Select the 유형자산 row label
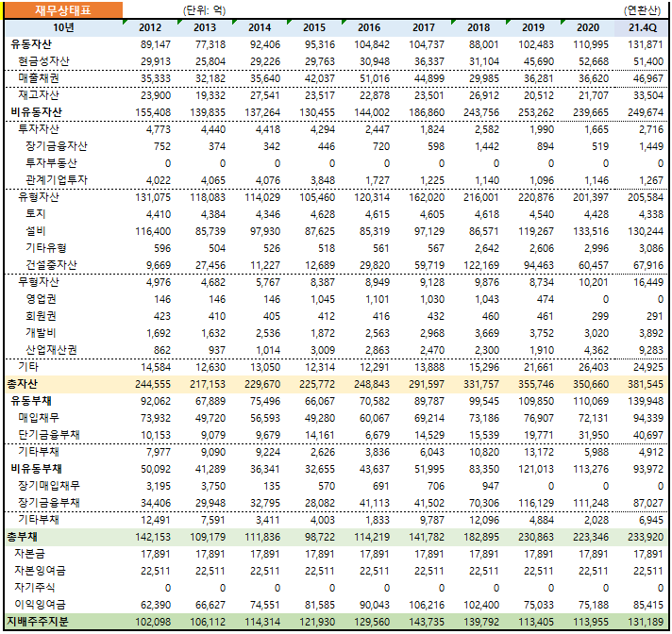 tap(39, 197)
